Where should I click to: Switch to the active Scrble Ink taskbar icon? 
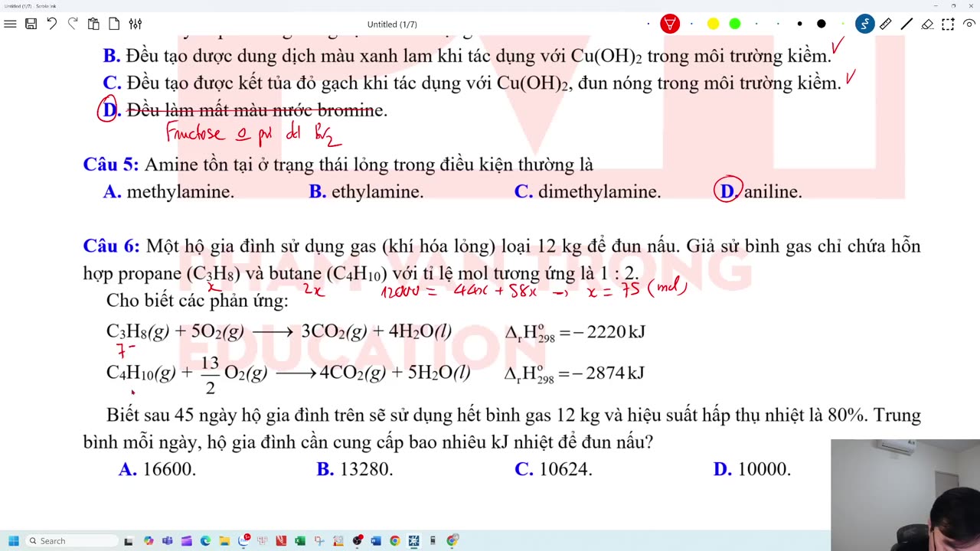point(413,541)
